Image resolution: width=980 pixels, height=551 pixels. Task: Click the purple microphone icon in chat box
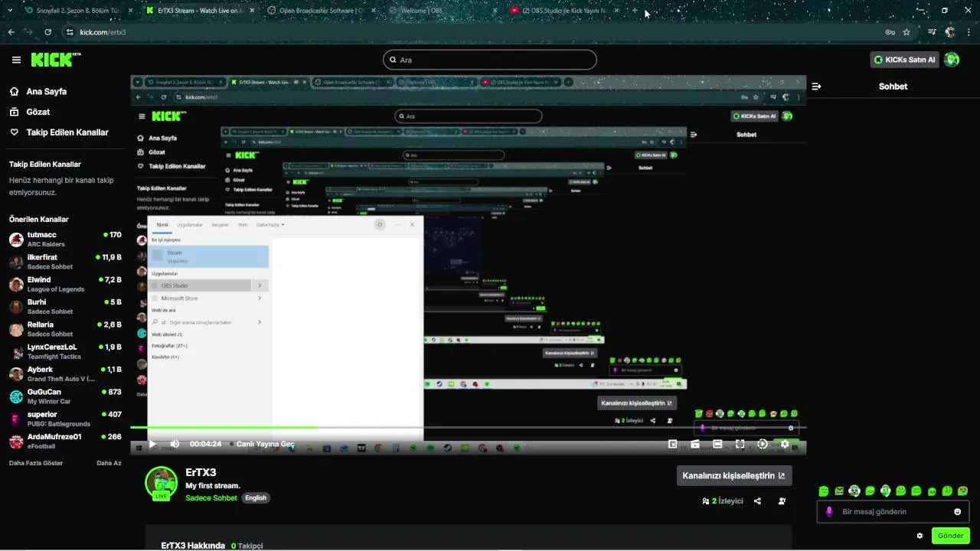(x=829, y=512)
